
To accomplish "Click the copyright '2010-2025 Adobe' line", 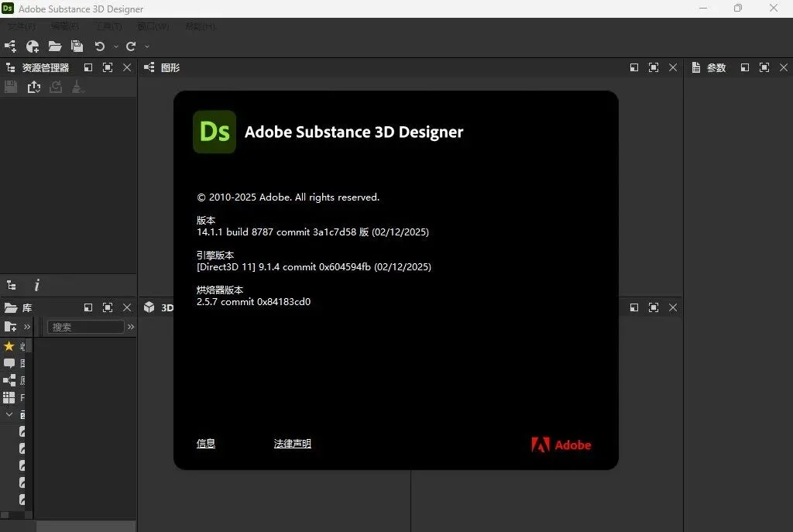I will 288,197.
